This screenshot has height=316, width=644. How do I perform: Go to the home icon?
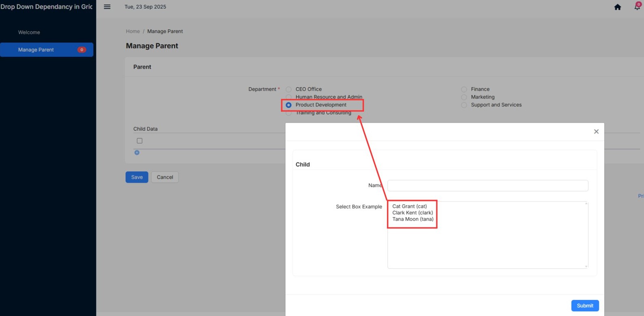pos(618,7)
